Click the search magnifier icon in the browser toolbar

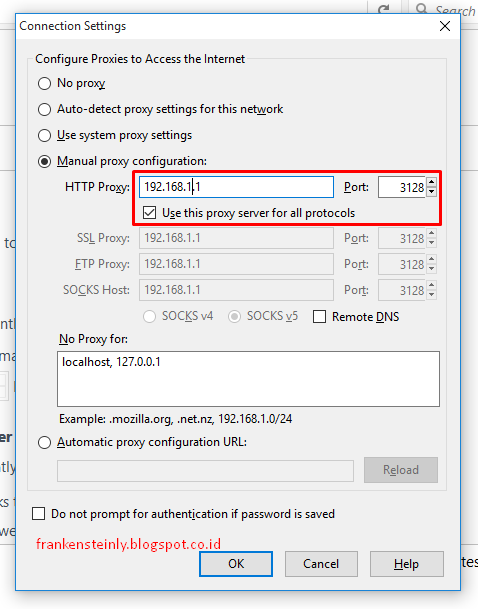(x=422, y=9)
